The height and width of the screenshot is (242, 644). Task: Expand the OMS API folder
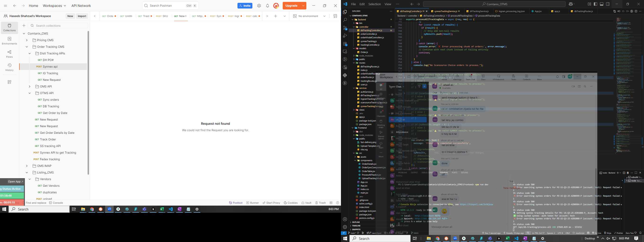pyautogui.click(x=30, y=86)
